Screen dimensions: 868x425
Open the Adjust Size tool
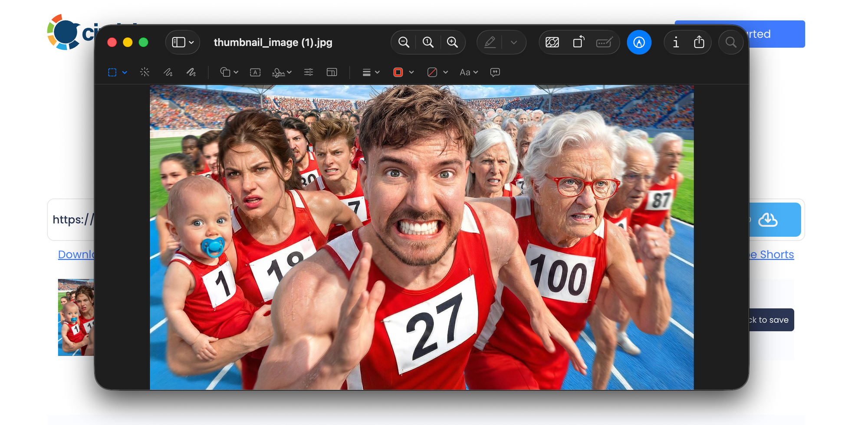pos(332,72)
